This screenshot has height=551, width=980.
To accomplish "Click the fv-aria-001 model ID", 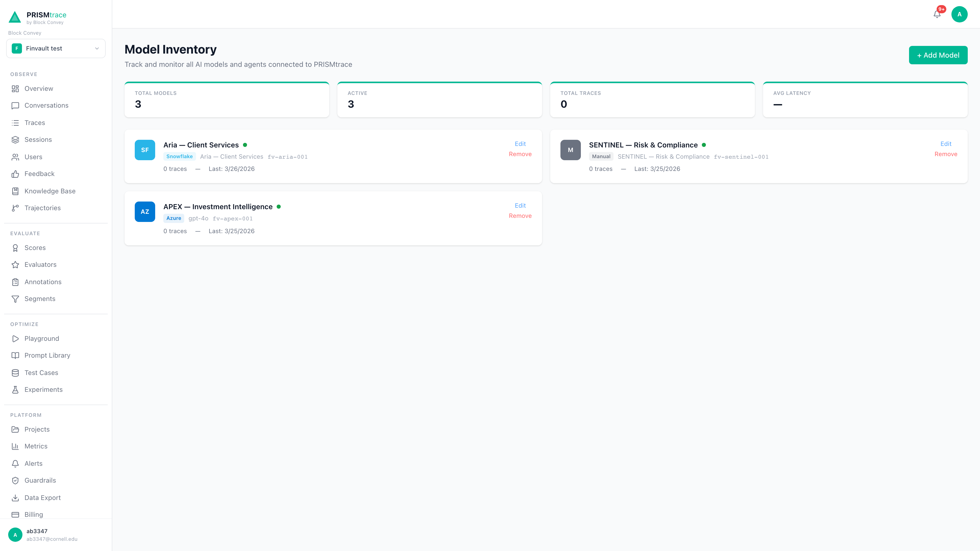I will (x=288, y=157).
